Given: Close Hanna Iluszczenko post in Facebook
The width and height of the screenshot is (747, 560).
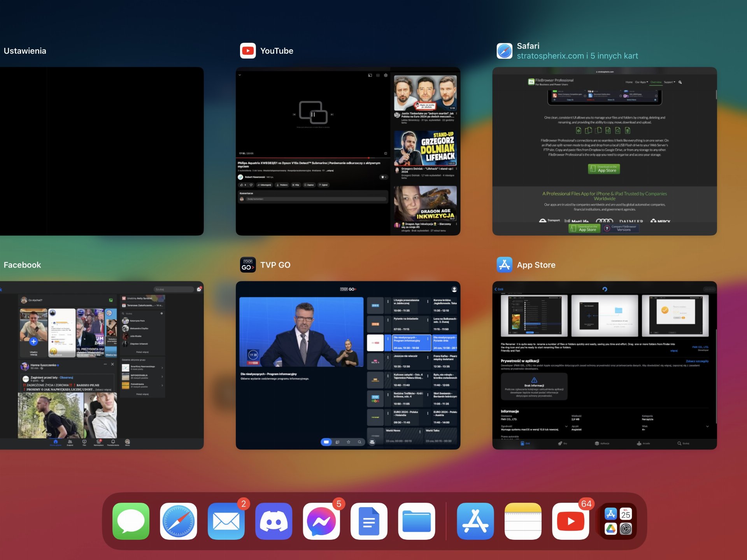Looking at the screenshot, I should click(x=112, y=364).
